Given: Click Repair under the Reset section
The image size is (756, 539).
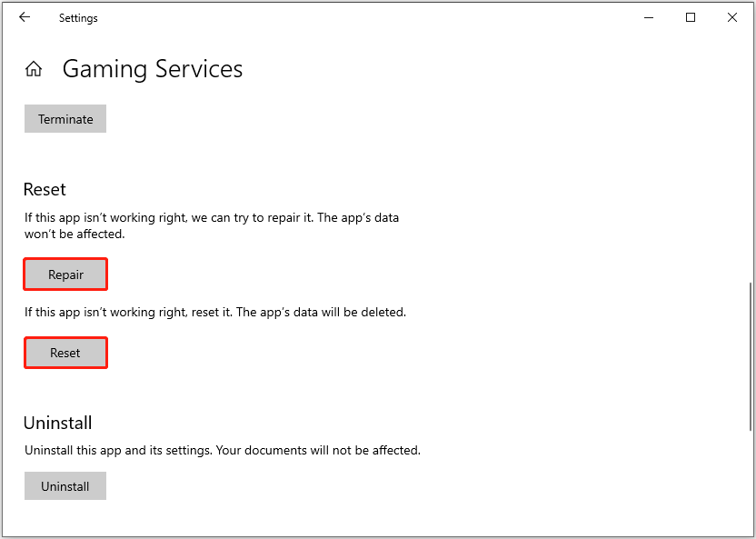Looking at the screenshot, I should click(x=65, y=274).
